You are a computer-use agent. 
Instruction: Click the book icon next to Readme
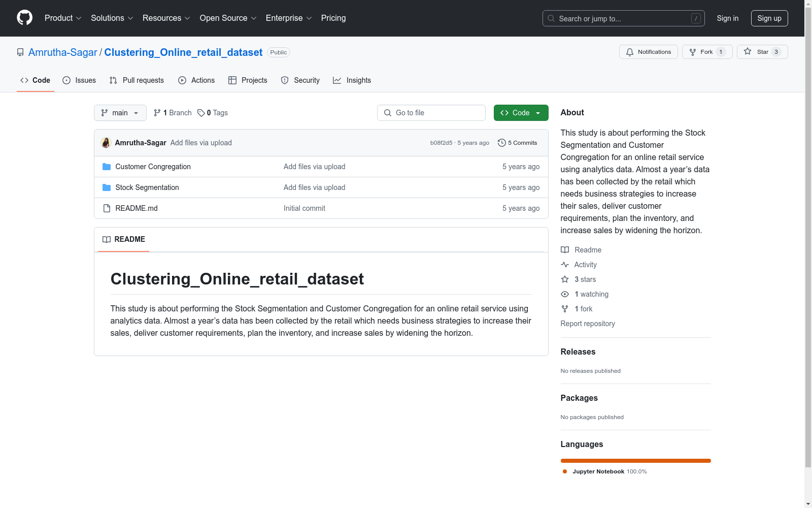(565, 250)
